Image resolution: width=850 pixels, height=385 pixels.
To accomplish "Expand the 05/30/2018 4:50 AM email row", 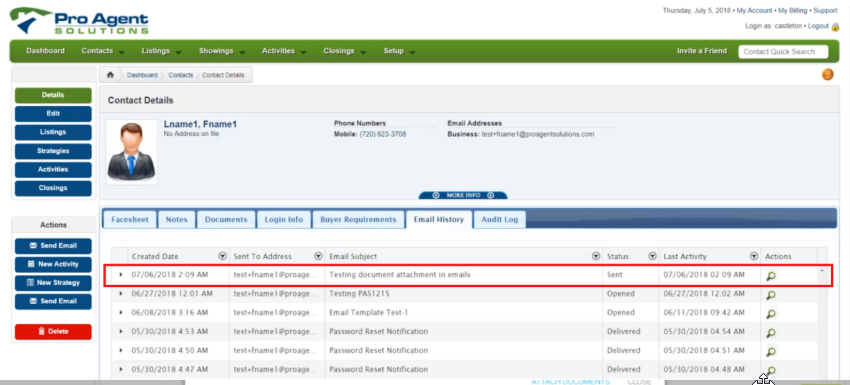I will (x=121, y=351).
